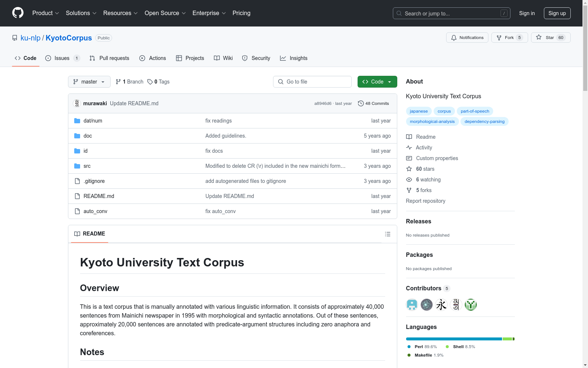
Task: Open the ku-nlp organization link
Action: pyautogui.click(x=31, y=38)
